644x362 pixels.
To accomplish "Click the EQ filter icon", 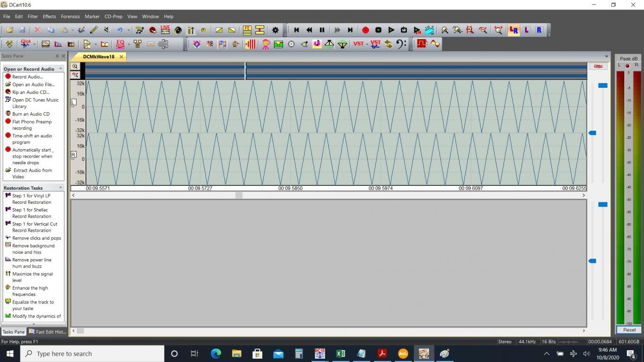I will pos(120,44).
